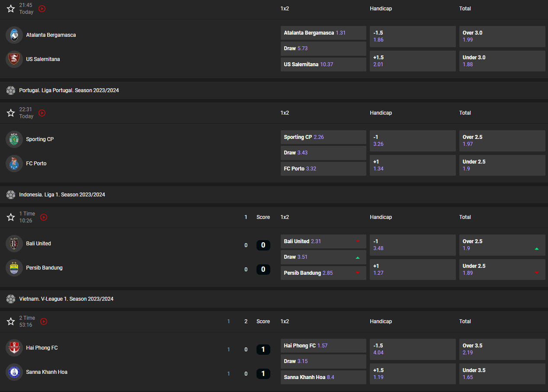Bet on Atalanta Bergamasca win at 1.31
548x392 pixels.
click(324, 33)
